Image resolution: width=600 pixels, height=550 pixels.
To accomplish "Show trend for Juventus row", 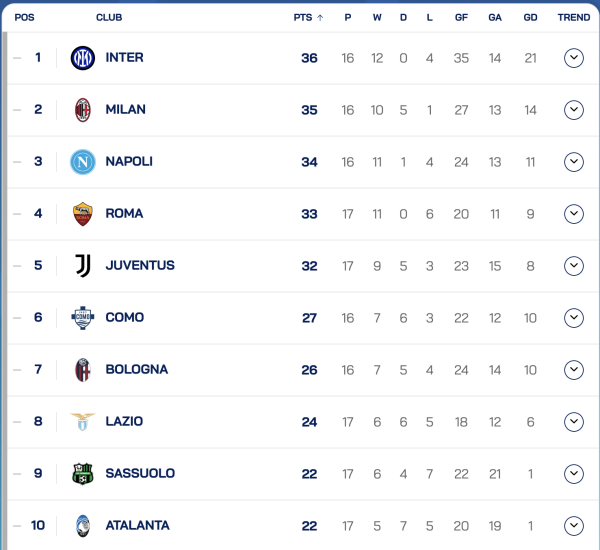I will [573, 266].
